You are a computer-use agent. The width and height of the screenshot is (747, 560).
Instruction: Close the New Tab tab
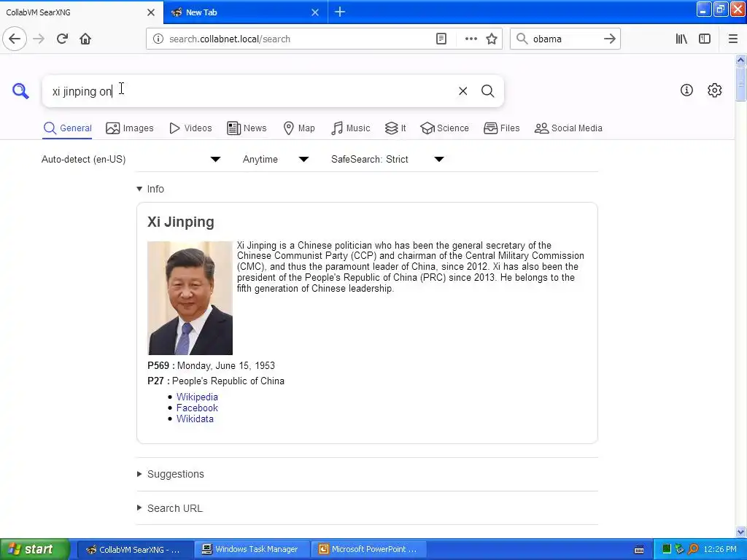tap(315, 12)
